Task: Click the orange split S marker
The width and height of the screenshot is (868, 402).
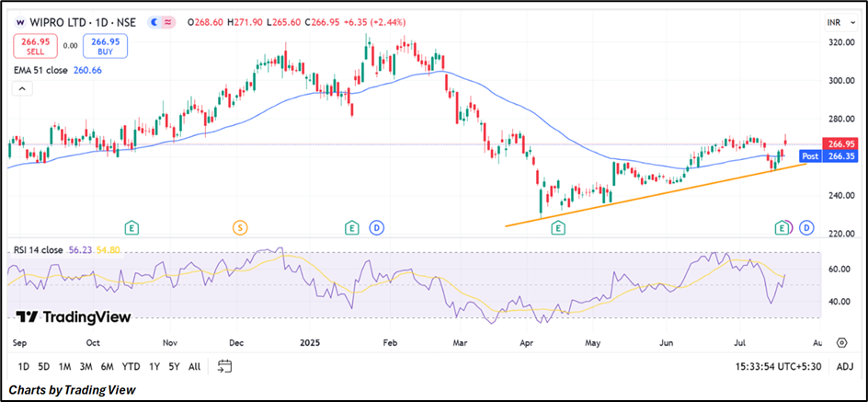Action: (x=240, y=226)
